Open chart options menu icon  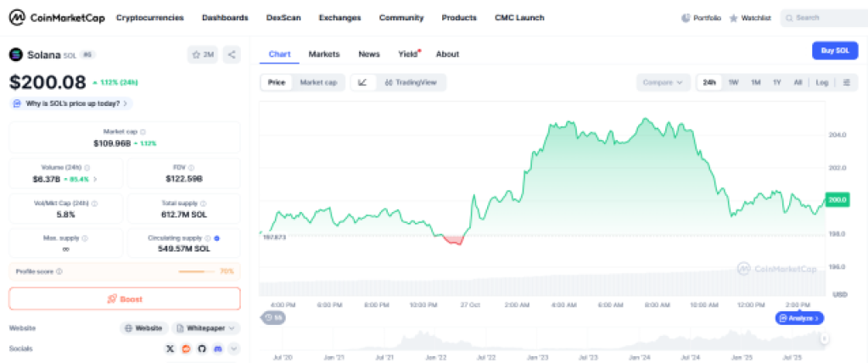point(846,82)
